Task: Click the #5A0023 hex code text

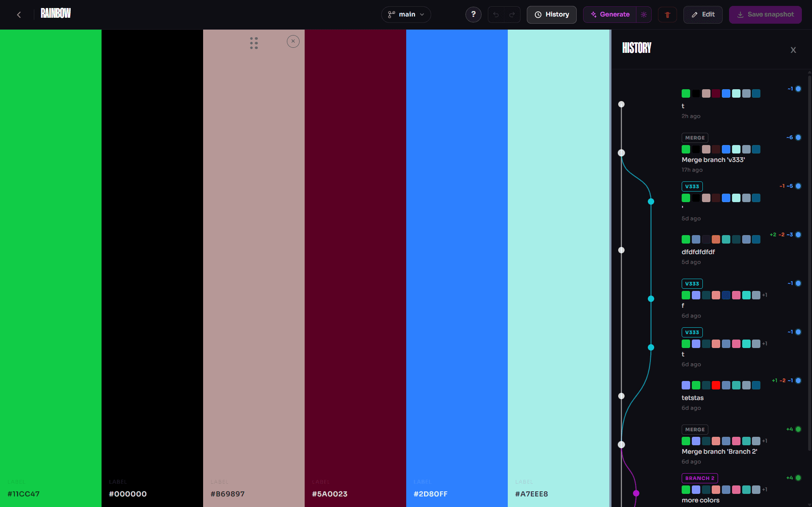Action: [x=330, y=494]
